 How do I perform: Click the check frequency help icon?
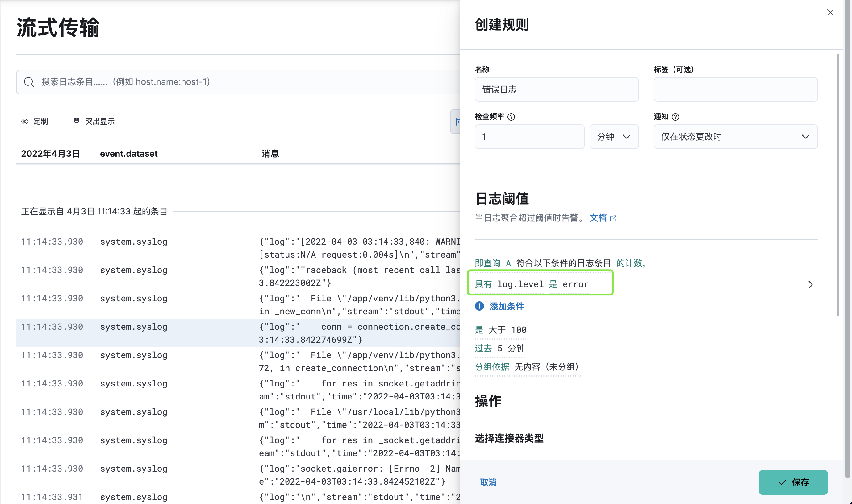(511, 117)
